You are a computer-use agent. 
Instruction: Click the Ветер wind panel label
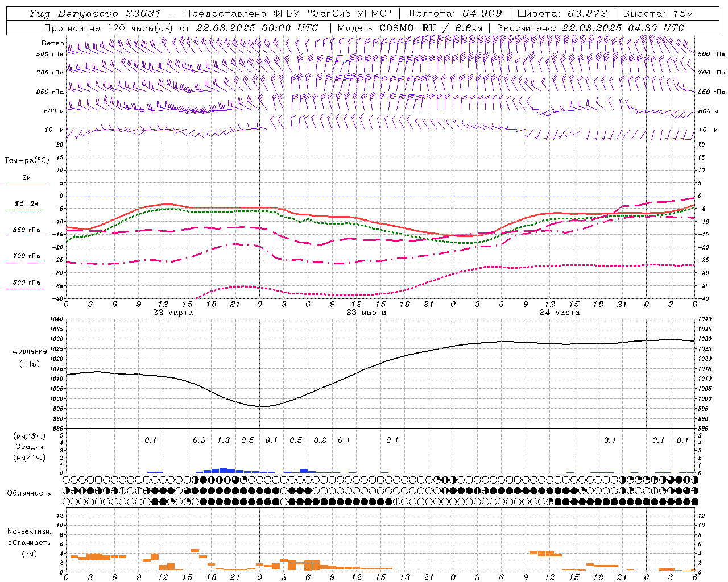coord(52,43)
